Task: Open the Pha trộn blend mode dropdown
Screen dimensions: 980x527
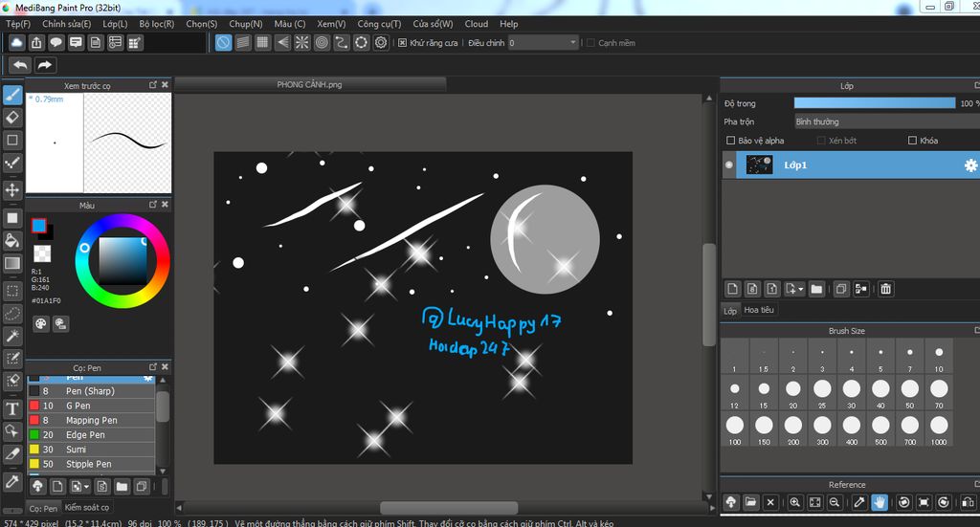Action: click(887, 121)
